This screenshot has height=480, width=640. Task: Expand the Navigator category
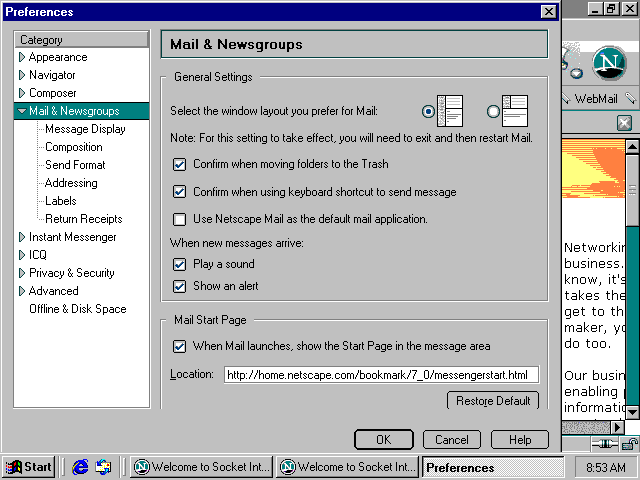click(22, 75)
